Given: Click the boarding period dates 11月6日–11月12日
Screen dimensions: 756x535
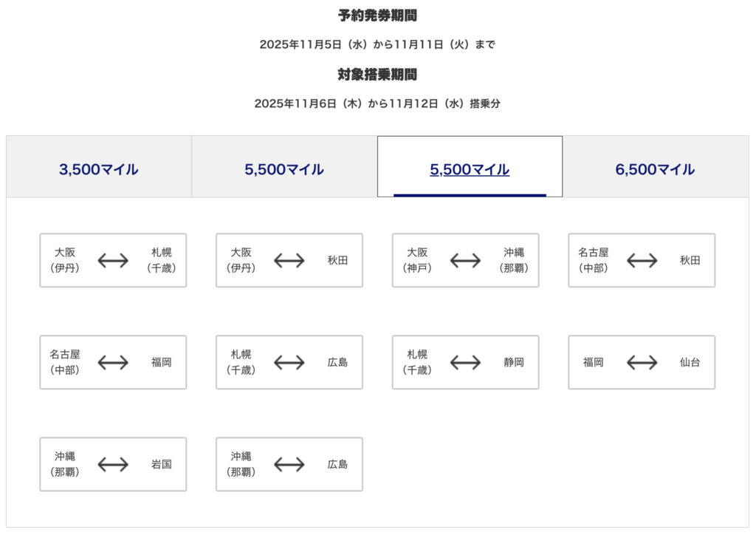Looking at the screenshot, I should 377,103.
